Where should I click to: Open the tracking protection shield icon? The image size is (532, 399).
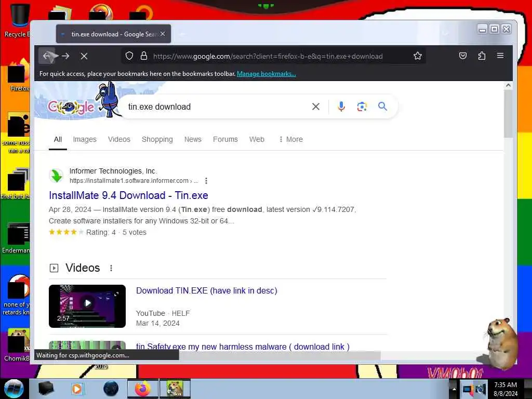[129, 56]
